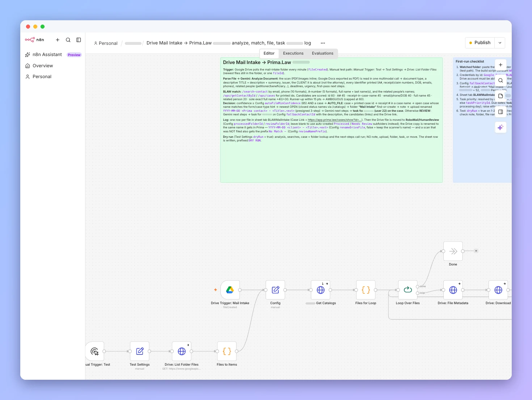
Task: Open Personal project in sidebar
Action: 42,77
